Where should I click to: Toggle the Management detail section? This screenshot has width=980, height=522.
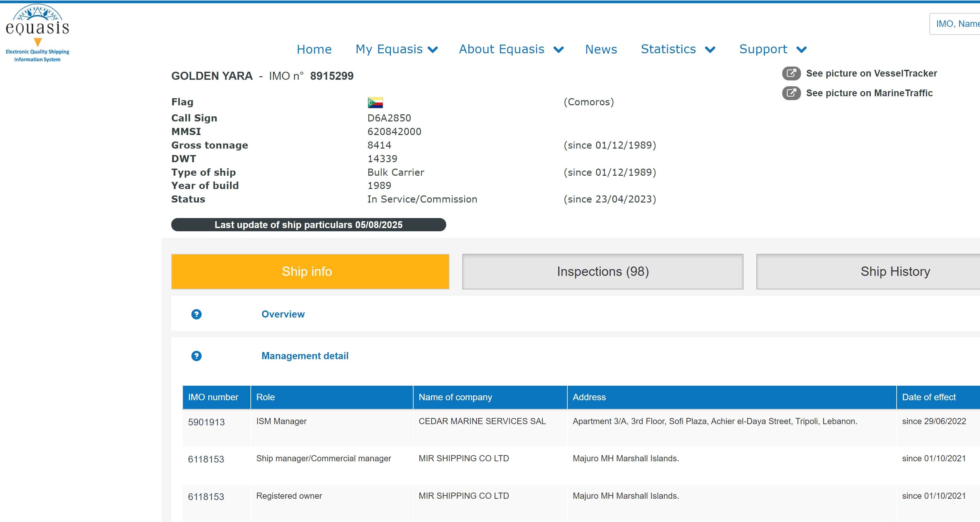pyautogui.click(x=305, y=356)
